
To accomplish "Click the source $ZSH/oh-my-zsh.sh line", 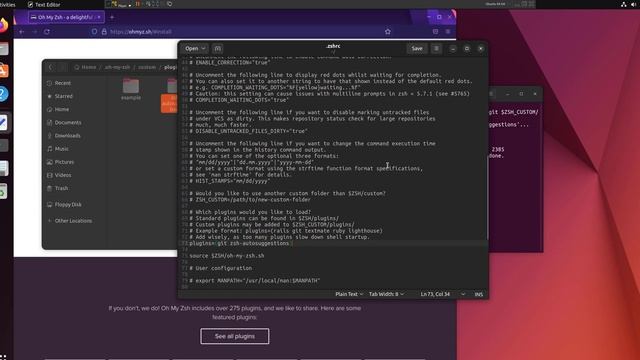I will 227,256.
